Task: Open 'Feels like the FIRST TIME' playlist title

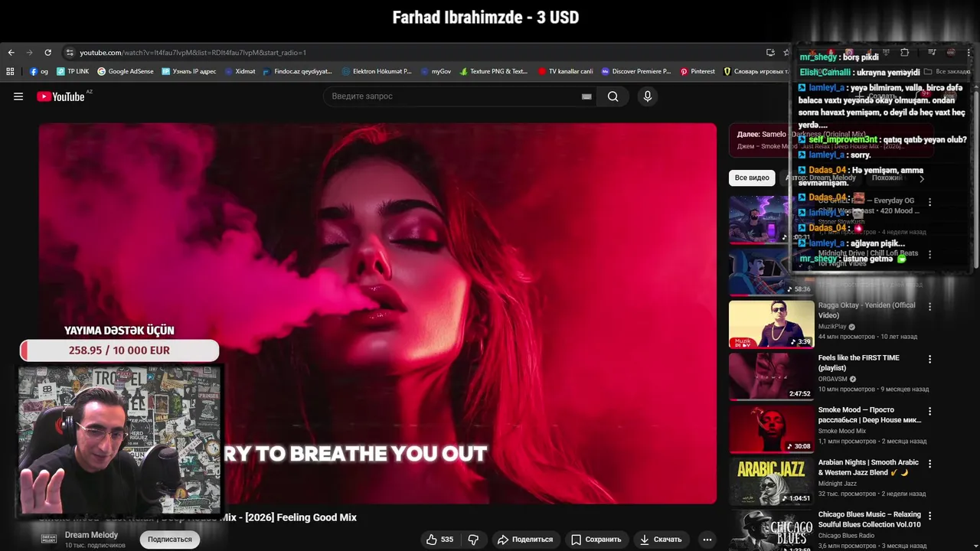Action: [858, 363]
